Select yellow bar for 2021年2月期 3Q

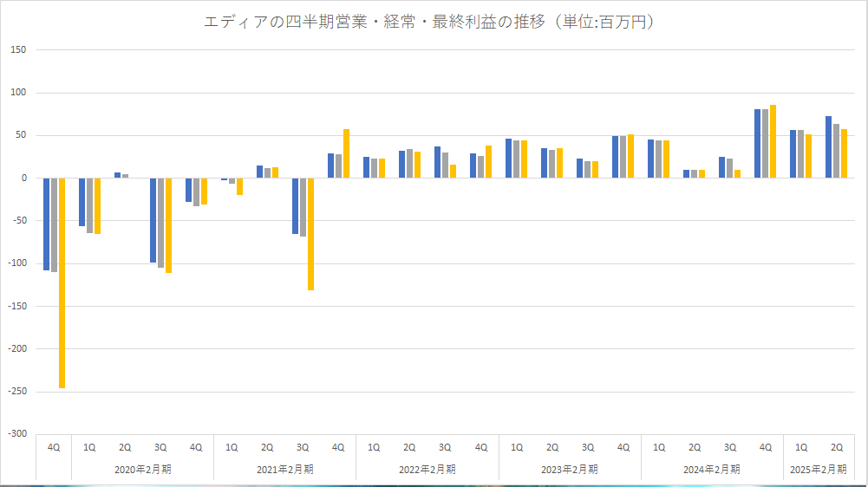tap(310, 234)
